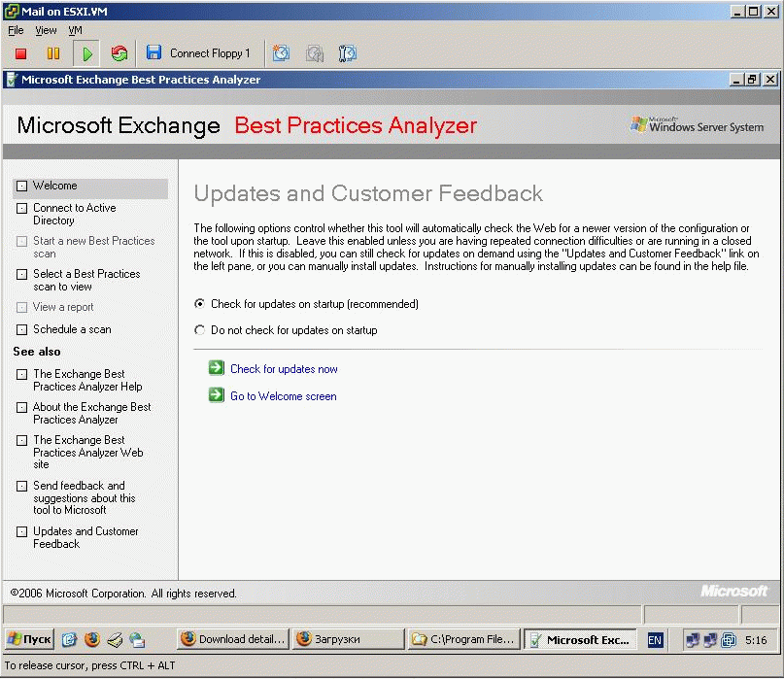
Task: Click Check for updates now link
Action: pyautogui.click(x=284, y=369)
